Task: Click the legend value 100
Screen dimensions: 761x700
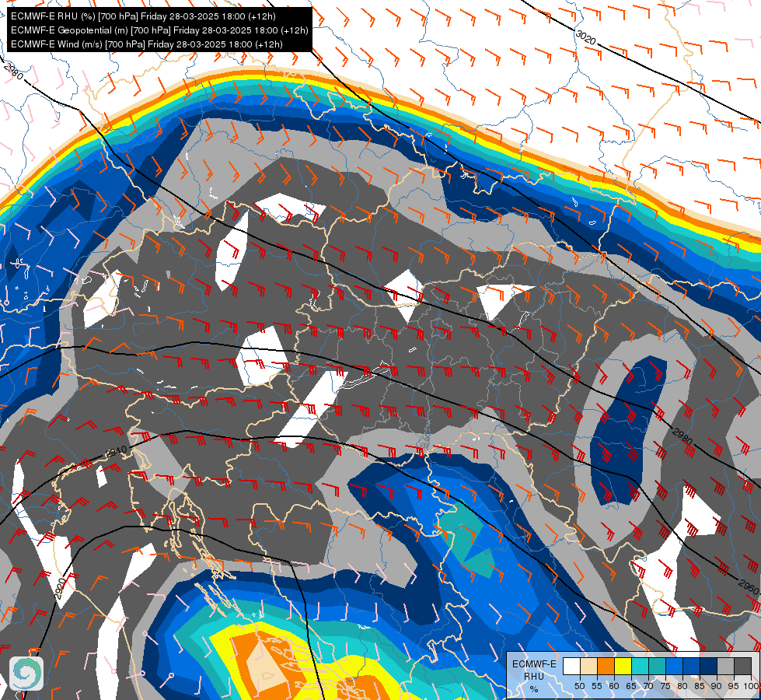Action: pos(751,686)
